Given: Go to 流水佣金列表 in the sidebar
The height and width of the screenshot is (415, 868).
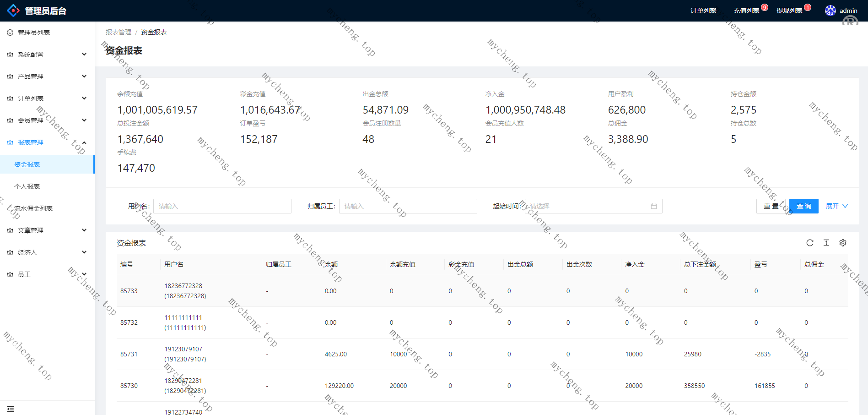Looking at the screenshot, I should point(33,208).
